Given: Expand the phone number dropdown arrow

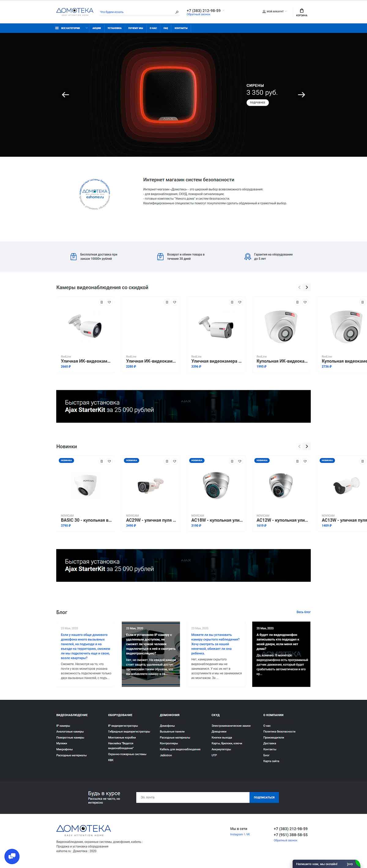Looking at the screenshot, I should [224, 10].
